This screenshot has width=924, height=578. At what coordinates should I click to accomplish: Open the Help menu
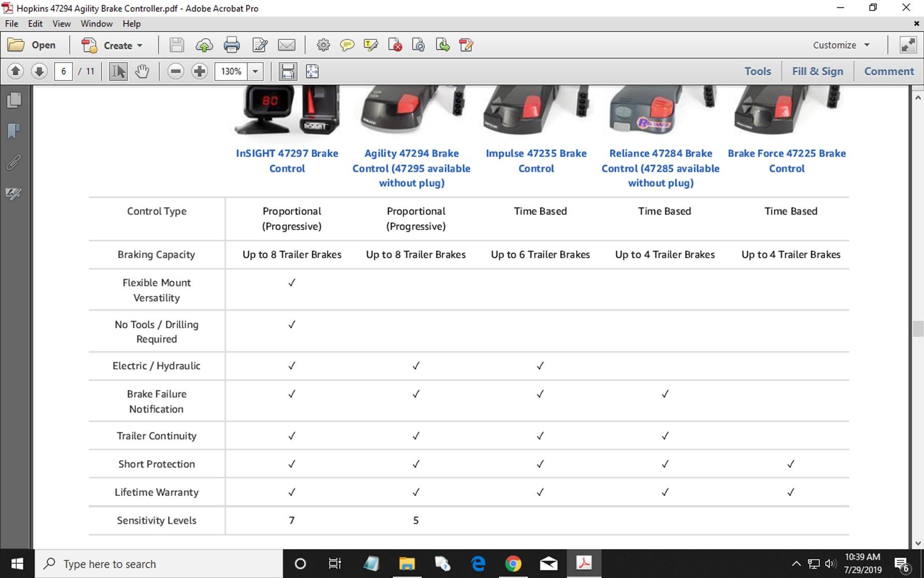click(x=131, y=24)
